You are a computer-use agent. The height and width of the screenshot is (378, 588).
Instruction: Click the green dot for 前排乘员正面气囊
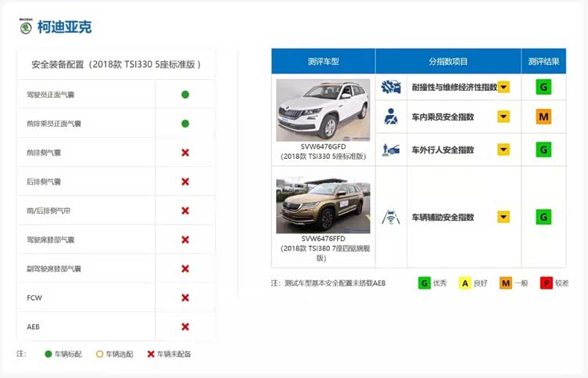(185, 124)
